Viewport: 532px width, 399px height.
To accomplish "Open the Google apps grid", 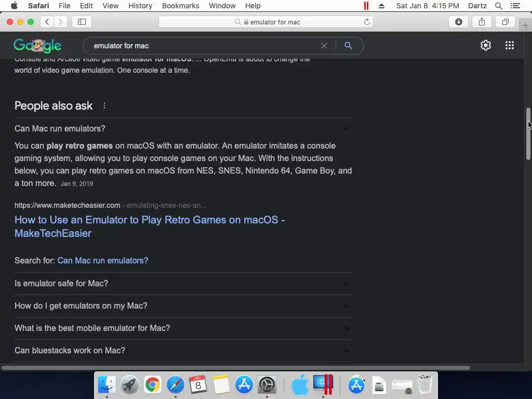I will [x=510, y=46].
